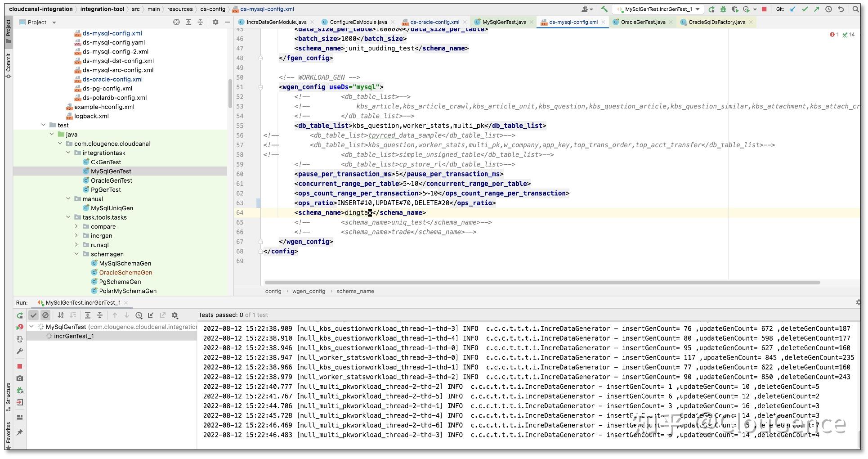Expand the incrgen folder node

pos(76,235)
